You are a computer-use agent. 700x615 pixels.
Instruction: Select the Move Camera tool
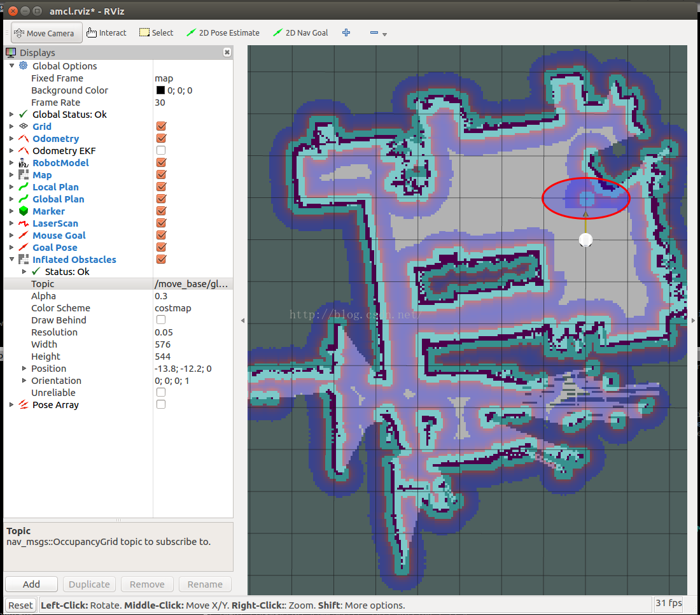pyautogui.click(x=46, y=33)
